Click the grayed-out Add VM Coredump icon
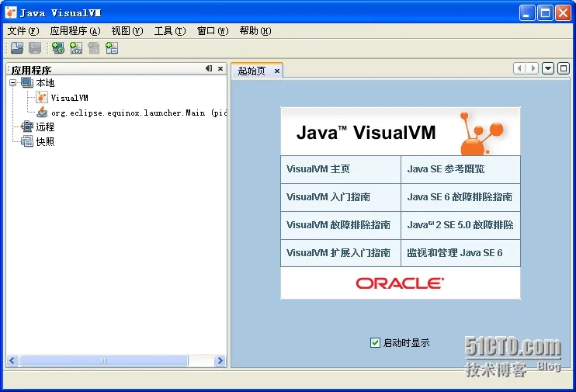 [94, 48]
